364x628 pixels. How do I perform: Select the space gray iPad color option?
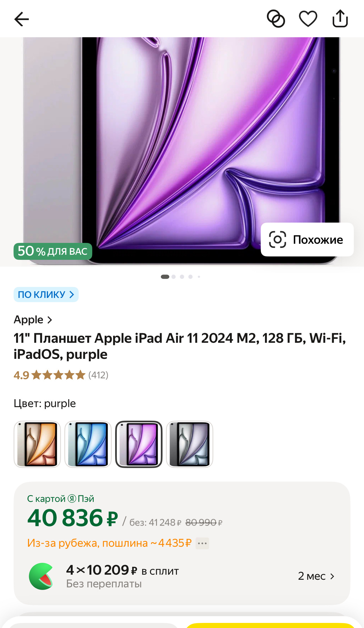[x=190, y=444]
